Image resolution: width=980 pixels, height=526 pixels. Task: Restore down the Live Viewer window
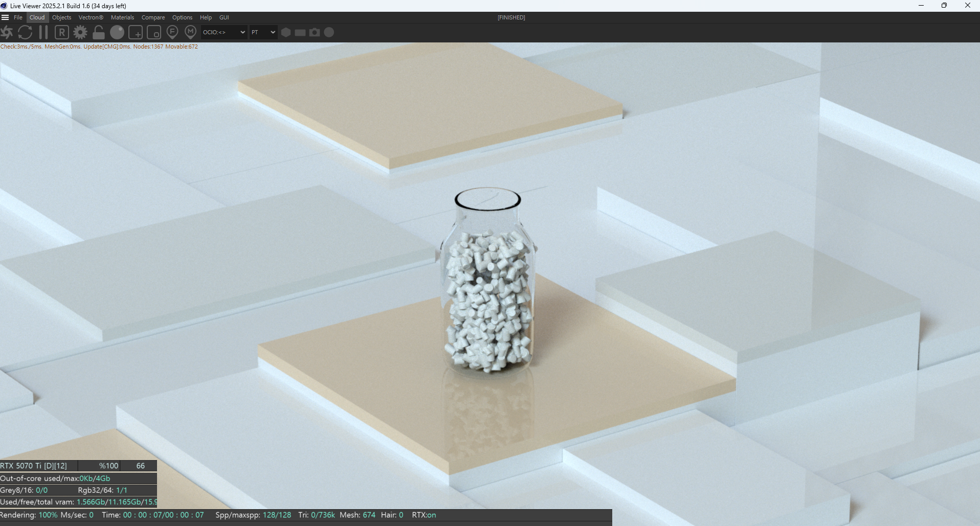944,6
